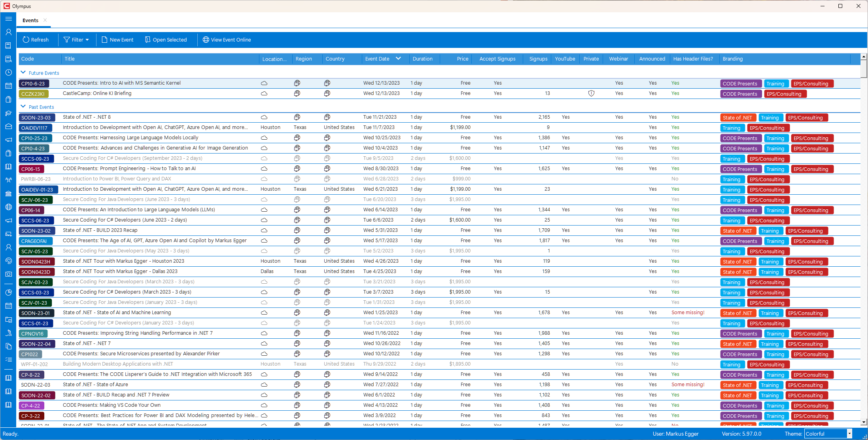The width and height of the screenshot is (868, 440).
Task: Select the graduation cap sidebar icon
Action: click(8, 113)
